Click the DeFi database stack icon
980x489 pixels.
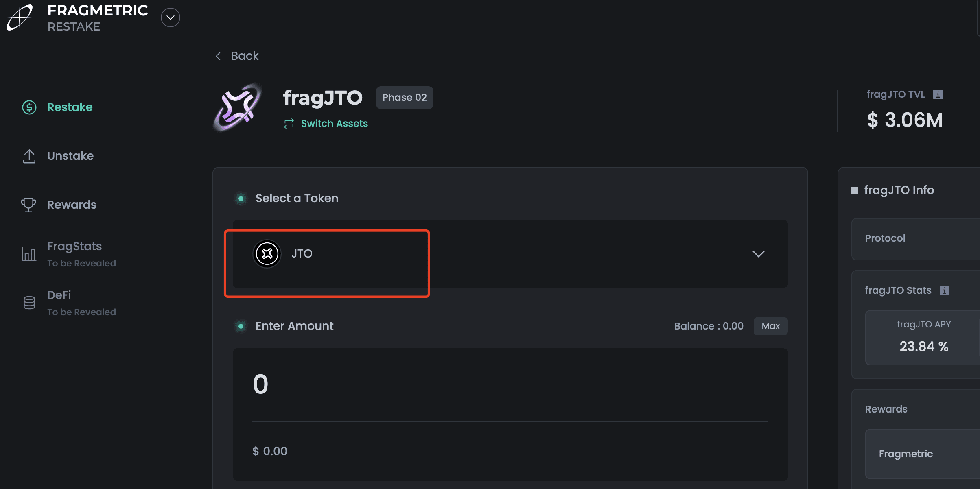pos(29,303)
